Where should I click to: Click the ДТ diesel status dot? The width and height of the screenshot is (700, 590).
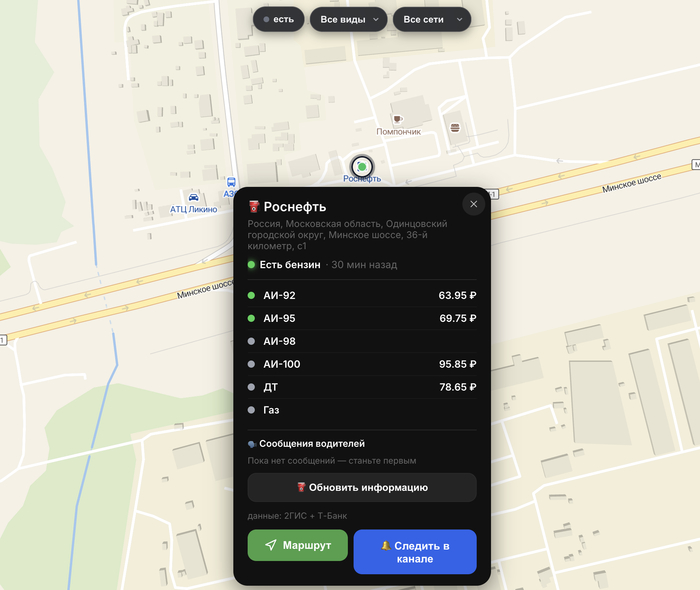point(251,387)
